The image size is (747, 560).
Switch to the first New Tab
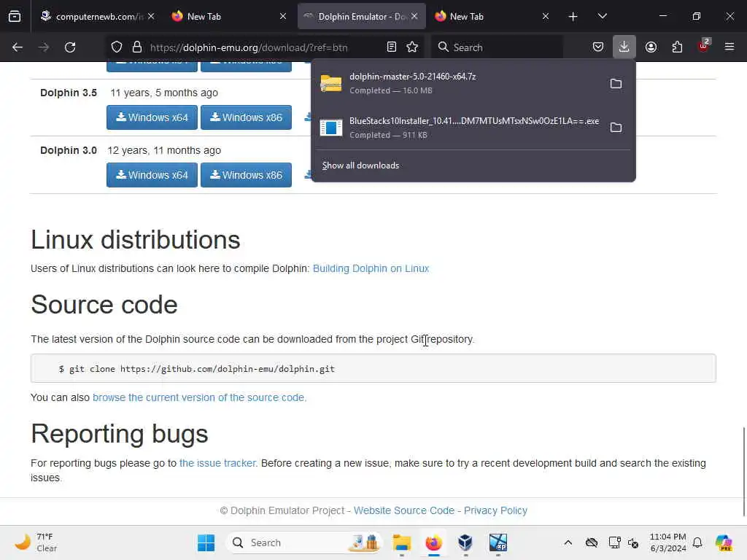228,17
